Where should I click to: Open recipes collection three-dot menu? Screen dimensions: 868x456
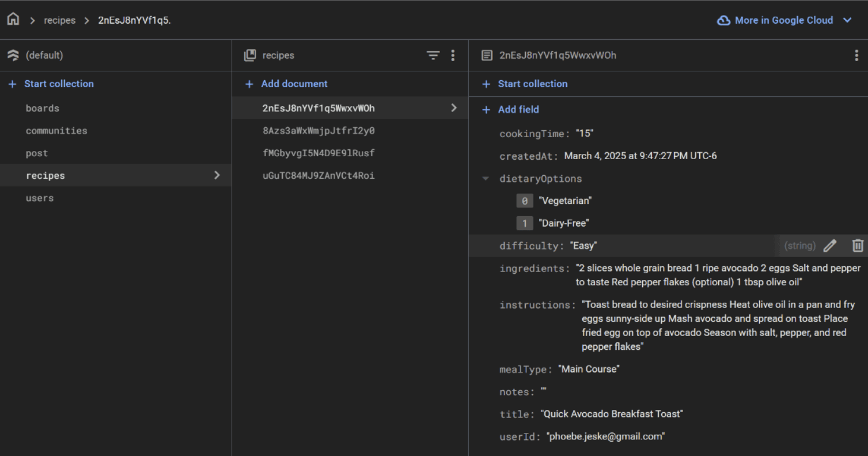coord(453,55)
